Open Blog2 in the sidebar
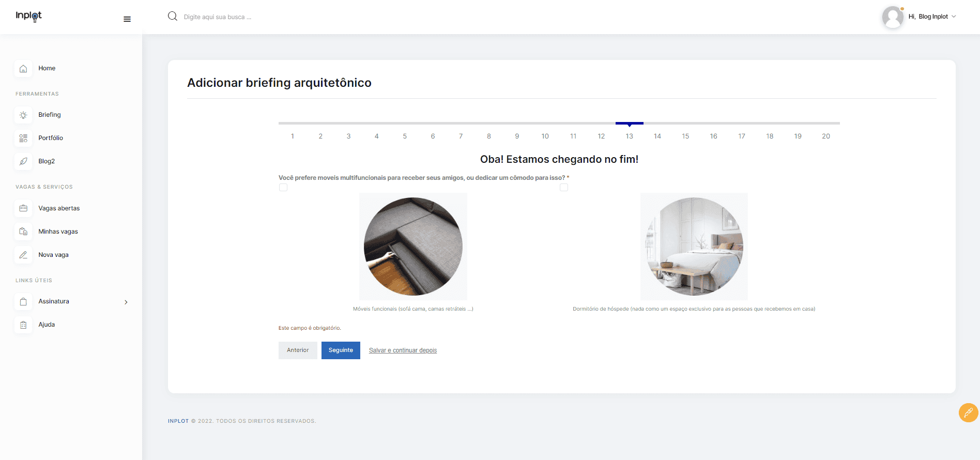980x460 pixels. 47,161
